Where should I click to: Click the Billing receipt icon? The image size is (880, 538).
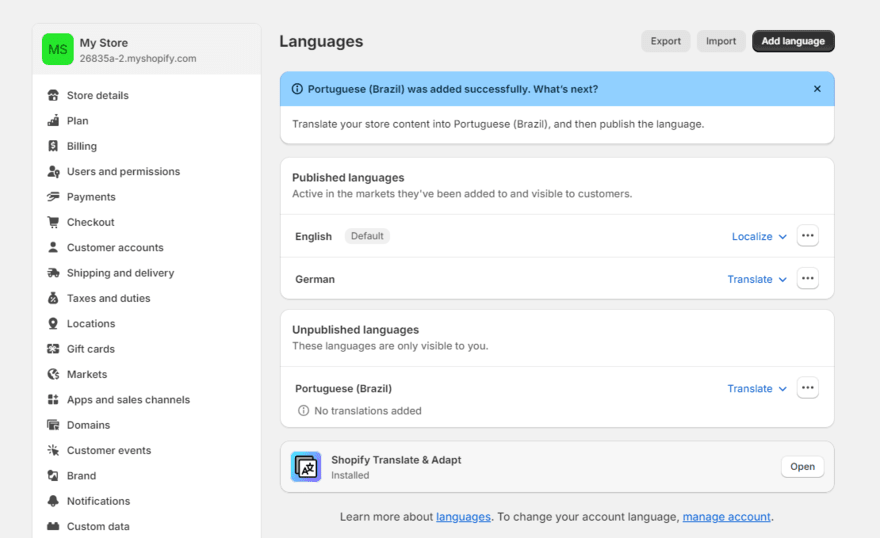53,146
